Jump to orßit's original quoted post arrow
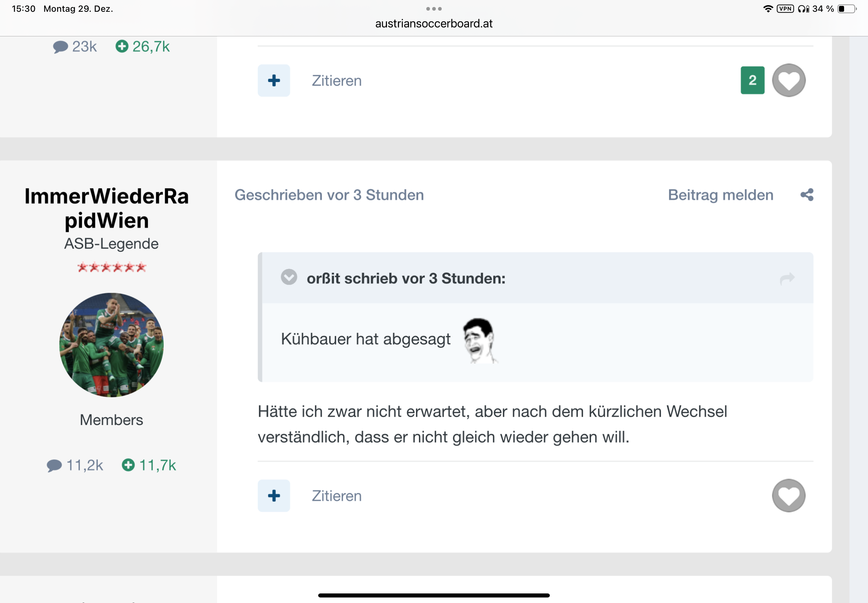The height and width of the screenshot is (603, 868). pyautogui.click(x=787, y=278)
